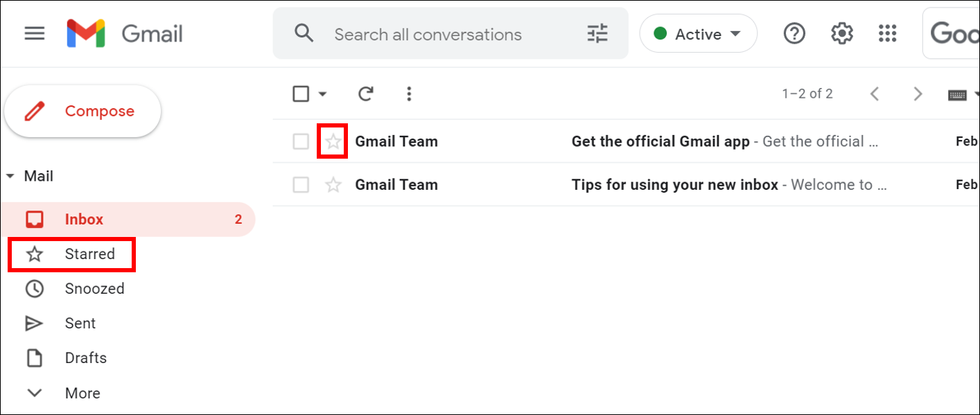Compose a new email
980x415 pixels.
point(82,112)
